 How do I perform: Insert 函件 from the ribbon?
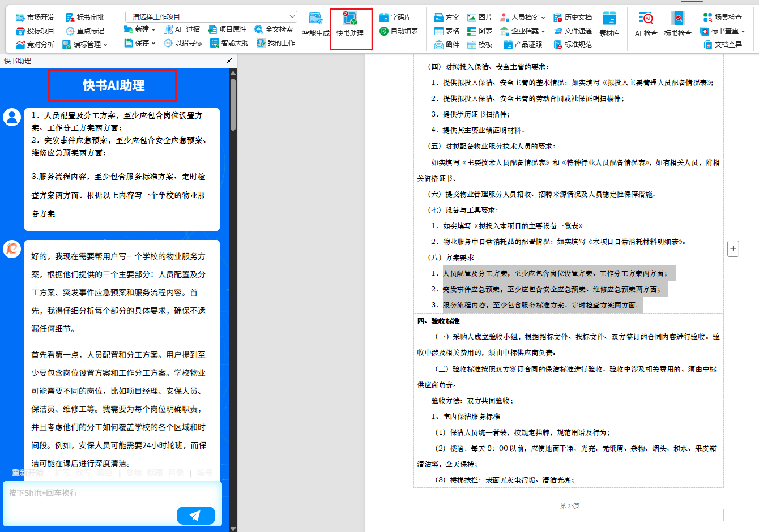coord(447,44)
